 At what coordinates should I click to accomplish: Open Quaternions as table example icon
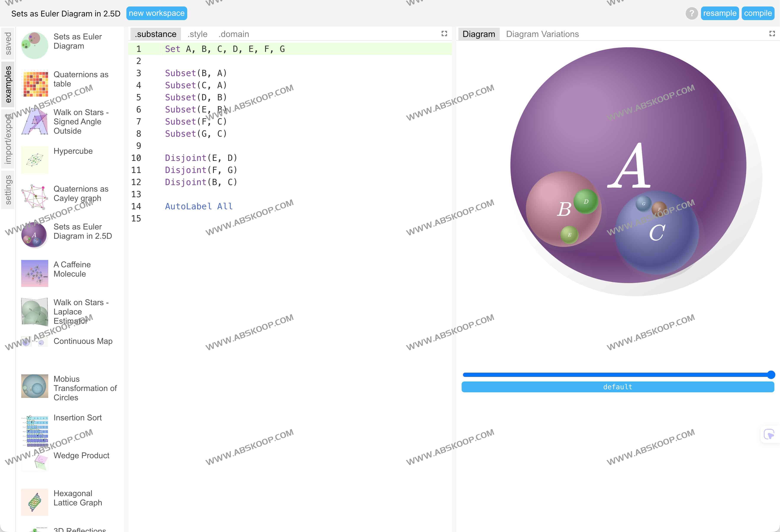(x=35, y=83)
